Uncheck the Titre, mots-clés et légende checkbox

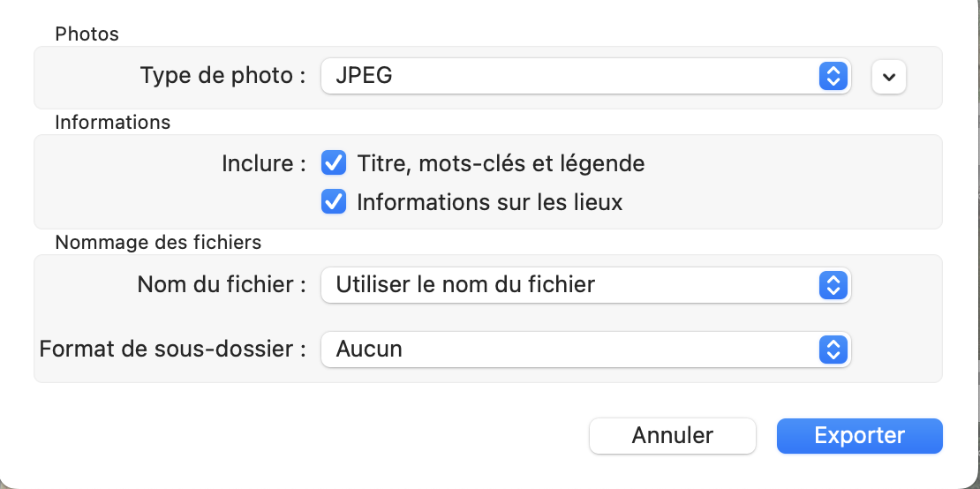333,163
